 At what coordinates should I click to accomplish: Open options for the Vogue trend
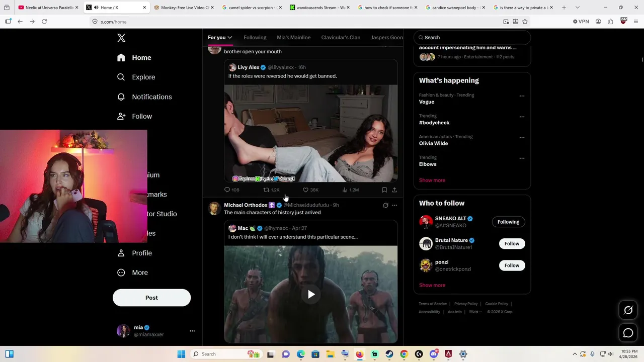click(x=522, y=96)
